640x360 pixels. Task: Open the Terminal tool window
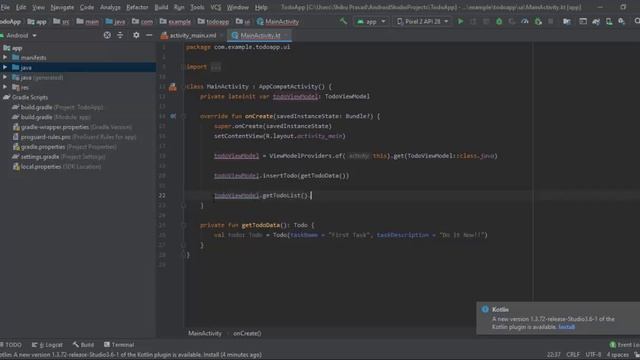119,345
